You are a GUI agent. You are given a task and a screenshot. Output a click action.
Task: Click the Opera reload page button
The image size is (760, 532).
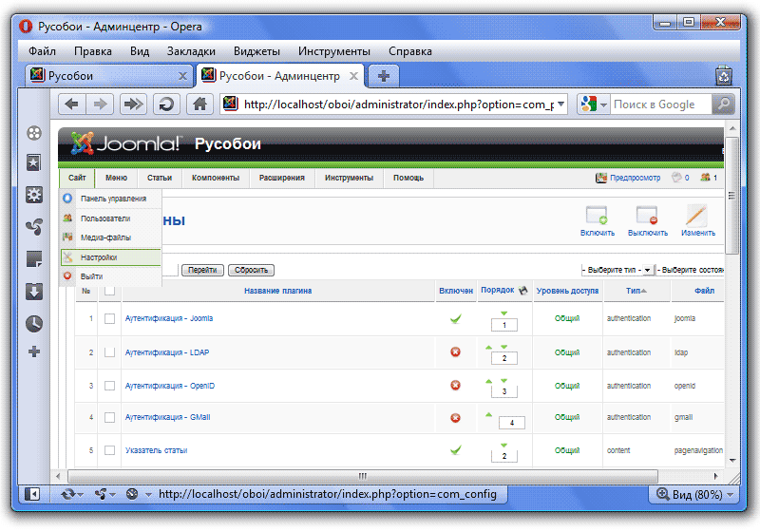(166, 104)
